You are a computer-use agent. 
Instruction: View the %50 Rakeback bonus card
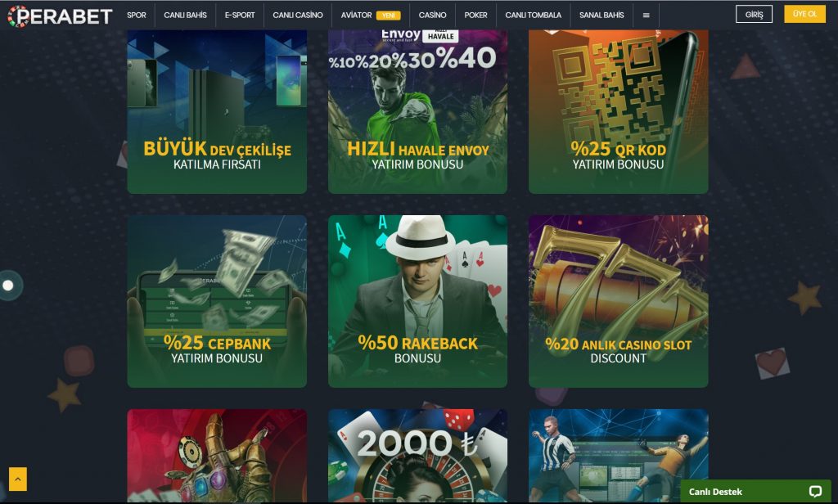point(417,301)
